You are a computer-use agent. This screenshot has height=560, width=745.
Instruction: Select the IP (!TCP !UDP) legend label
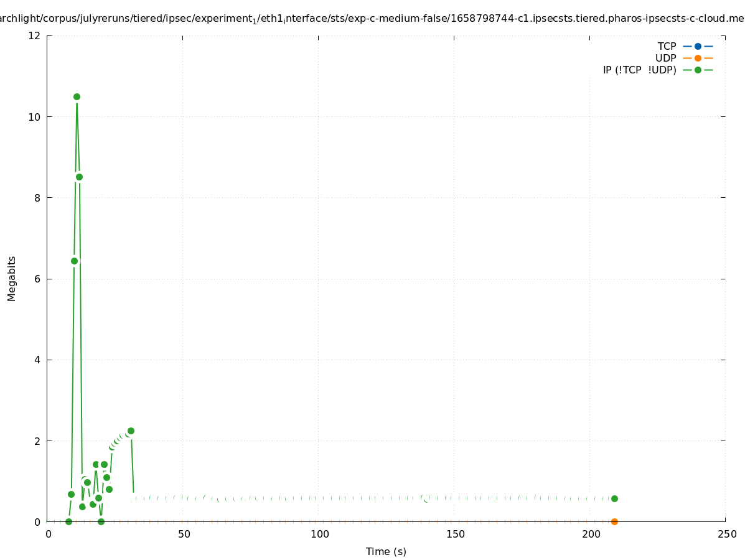(639, 70)
